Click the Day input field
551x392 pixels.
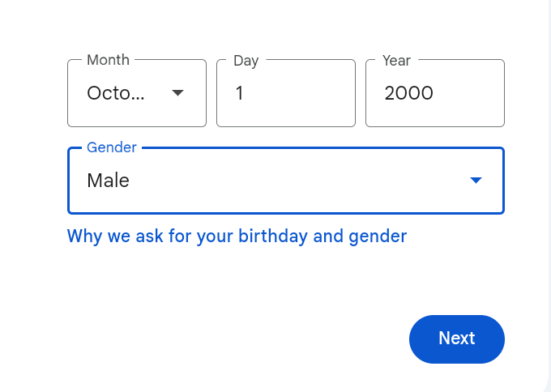pyautogui.click(x=285, y=93)
